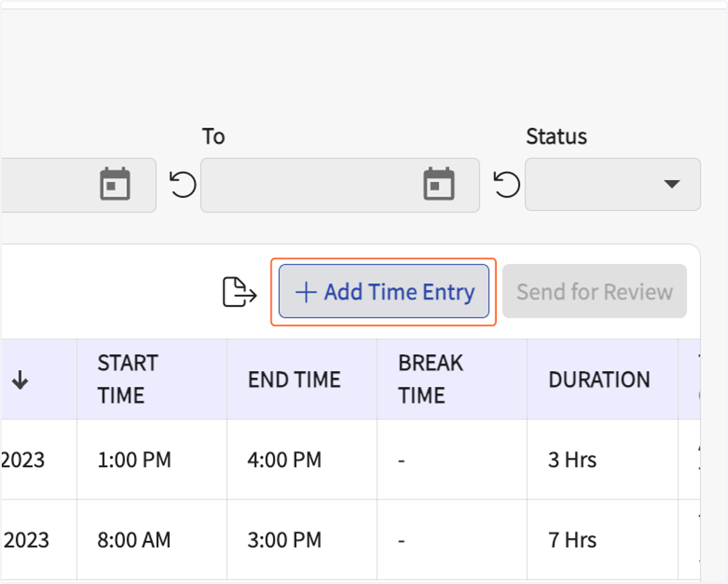Reset the To date filter
This screenshot has width=728, height=584.
tap(507, 184)
